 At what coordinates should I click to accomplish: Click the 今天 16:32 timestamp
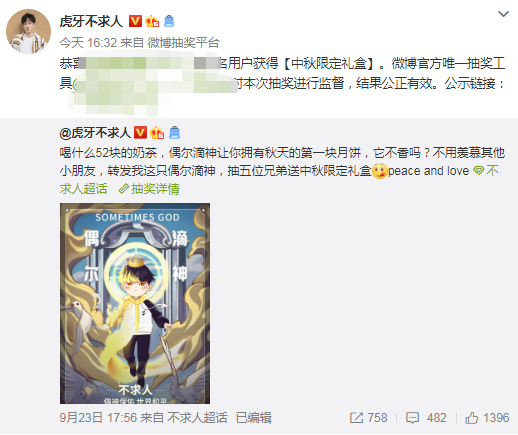(x=88, y=43)
